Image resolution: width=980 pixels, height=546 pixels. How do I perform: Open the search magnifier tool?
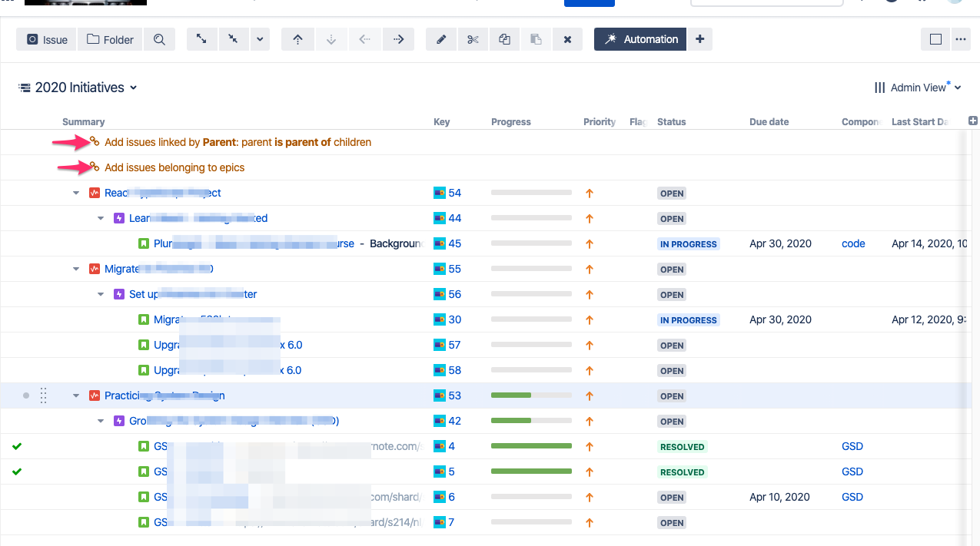tap(159, 39)
